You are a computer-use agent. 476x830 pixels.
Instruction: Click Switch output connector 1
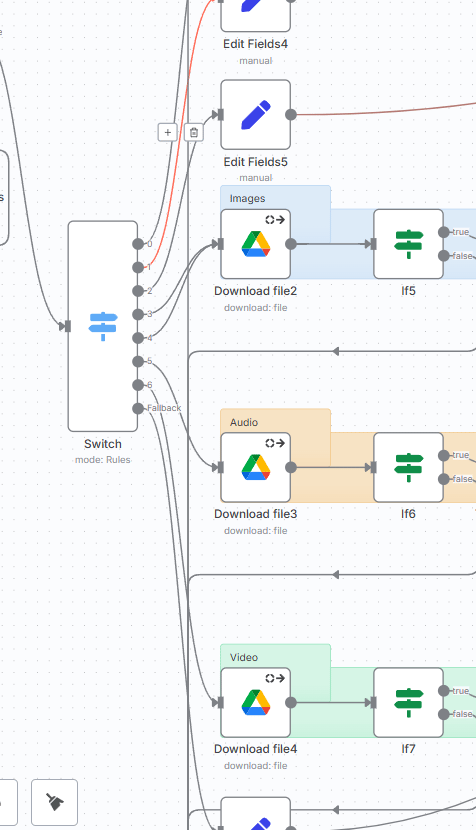click(x=138, y=267)
